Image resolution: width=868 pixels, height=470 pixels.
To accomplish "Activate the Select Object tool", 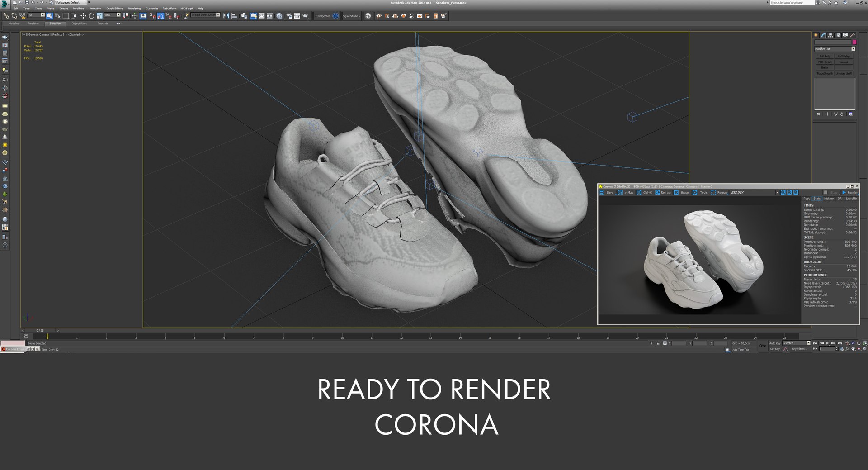I will (49, 16).
